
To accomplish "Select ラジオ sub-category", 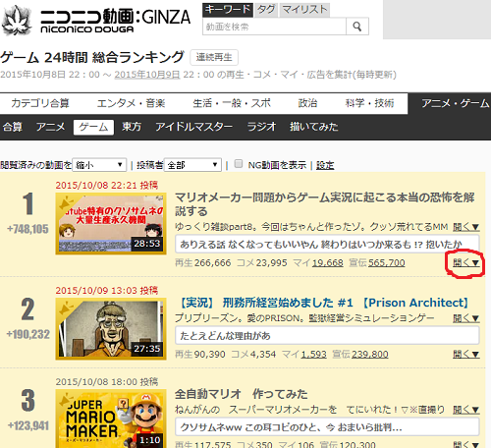I will click(x=261, y=127).
